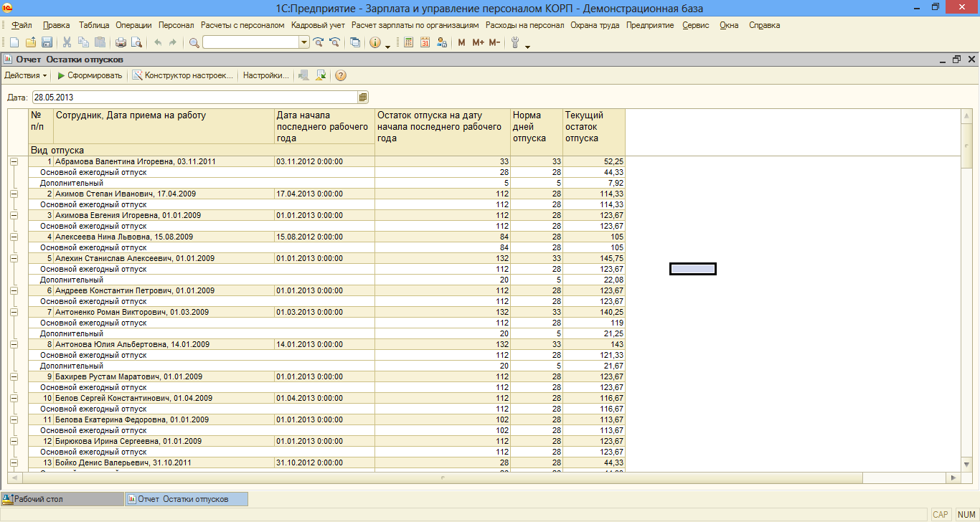Click the vertical scrollbar down arrow
Viewport: 980px width, 522px height.
pos(966,465)
